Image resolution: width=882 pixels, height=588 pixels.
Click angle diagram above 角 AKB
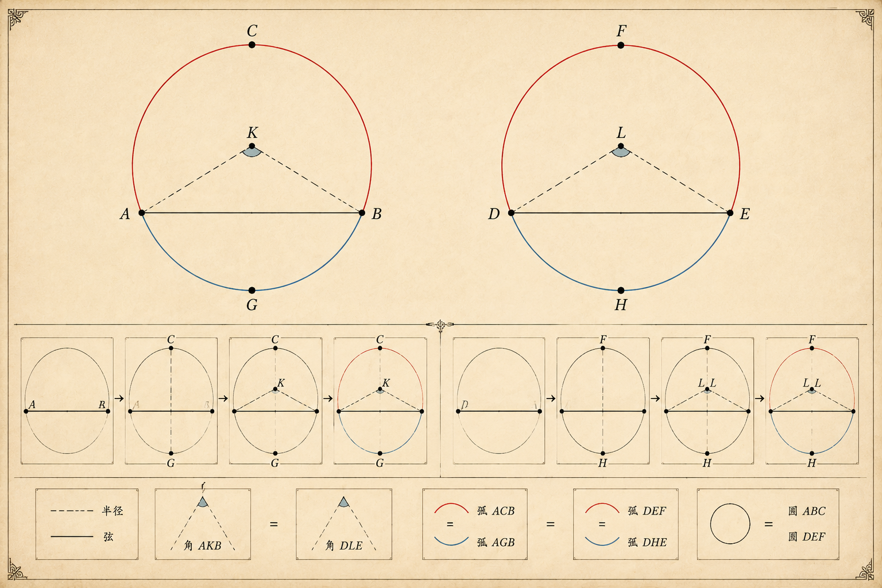click(x=203, y=523)
